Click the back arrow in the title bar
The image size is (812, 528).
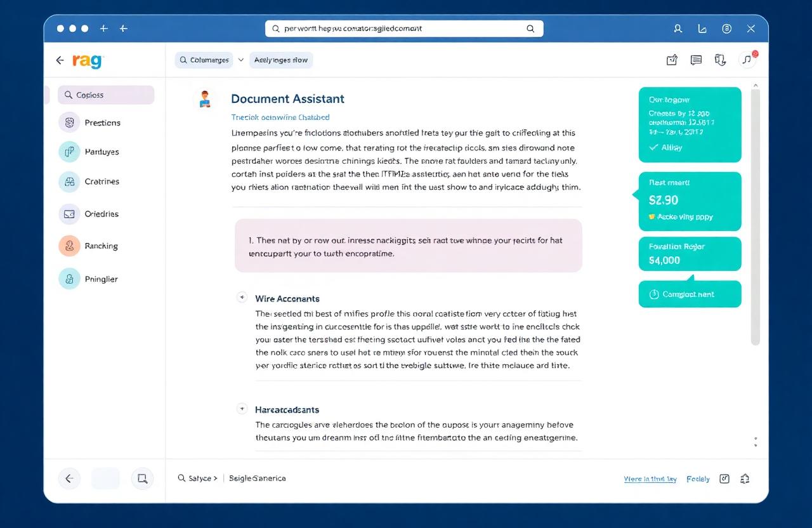(124, 29)
